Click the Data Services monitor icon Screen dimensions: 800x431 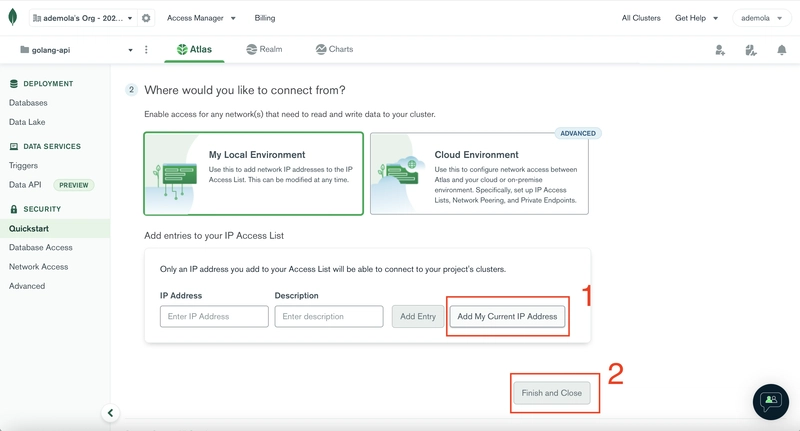(14, 146)
